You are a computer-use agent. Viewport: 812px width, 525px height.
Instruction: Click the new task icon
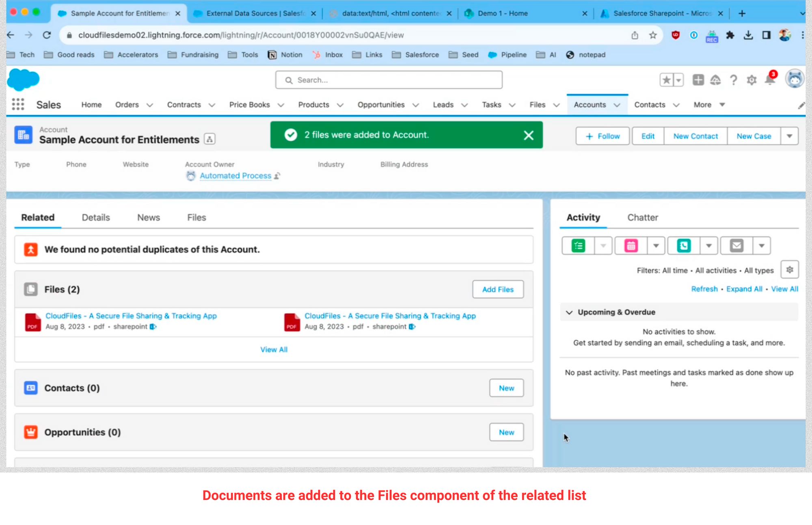[578, 246]
